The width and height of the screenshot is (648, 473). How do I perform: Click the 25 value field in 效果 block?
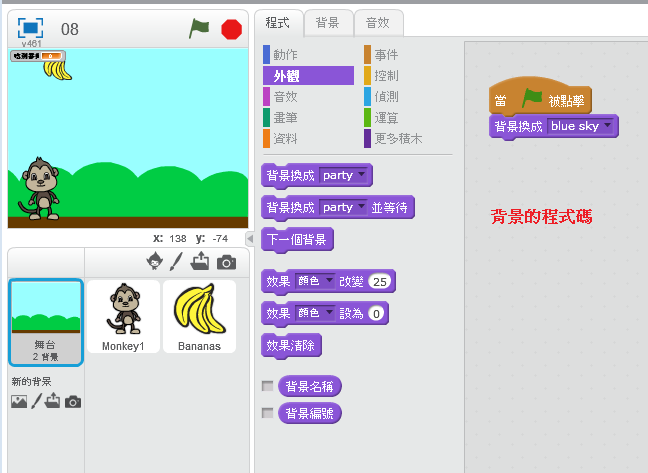click(x=380, y=282)
